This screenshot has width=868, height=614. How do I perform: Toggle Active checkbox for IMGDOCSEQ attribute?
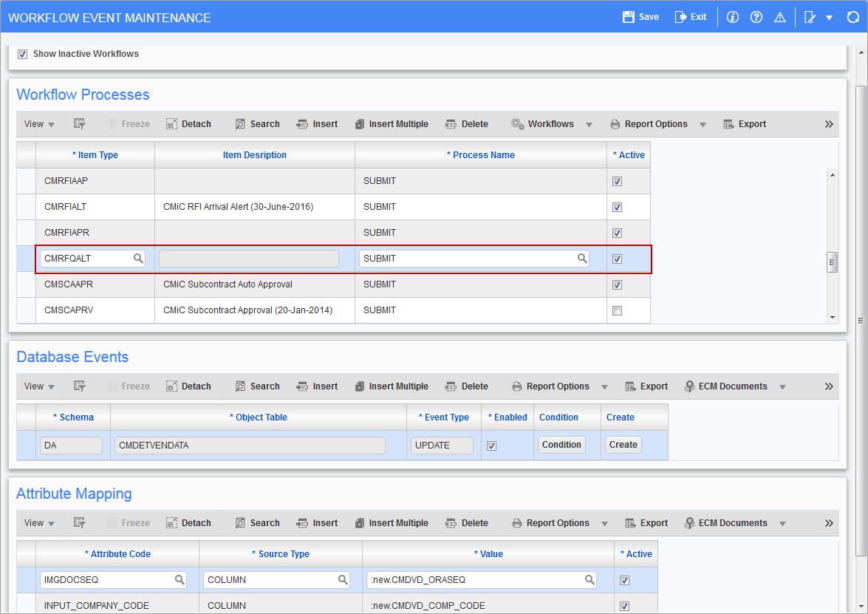pos(624,580)
